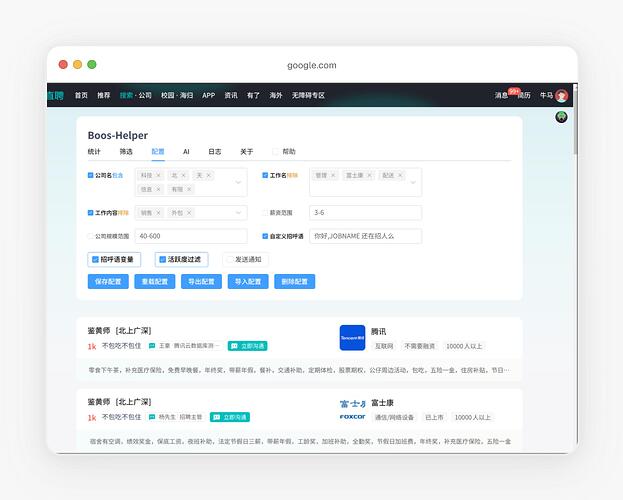Viewport: 623px width, 500px height.
Task: Uncheck the 招呼语变量 option
Action: pyautogui.click(x=95, y=260)
